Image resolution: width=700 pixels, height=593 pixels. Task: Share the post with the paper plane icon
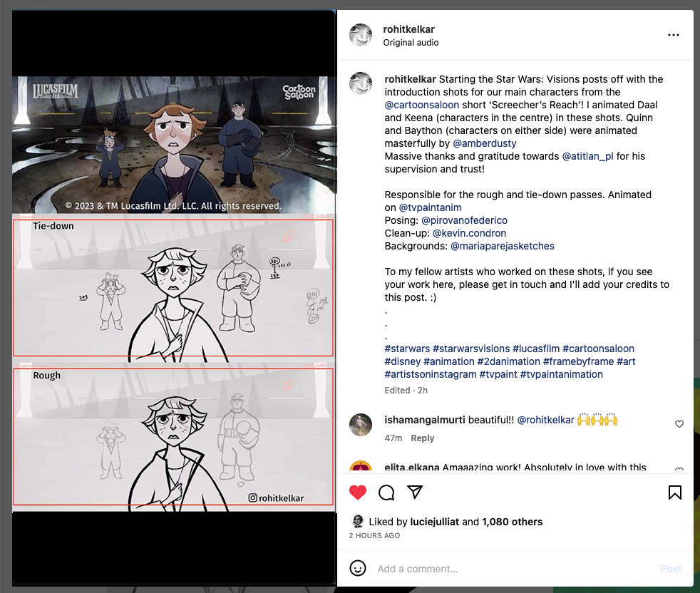(x=415, y=492)
